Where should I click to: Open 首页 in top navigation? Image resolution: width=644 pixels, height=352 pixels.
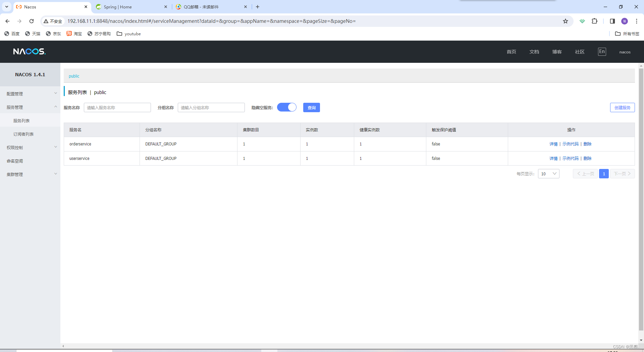point(512,52)
